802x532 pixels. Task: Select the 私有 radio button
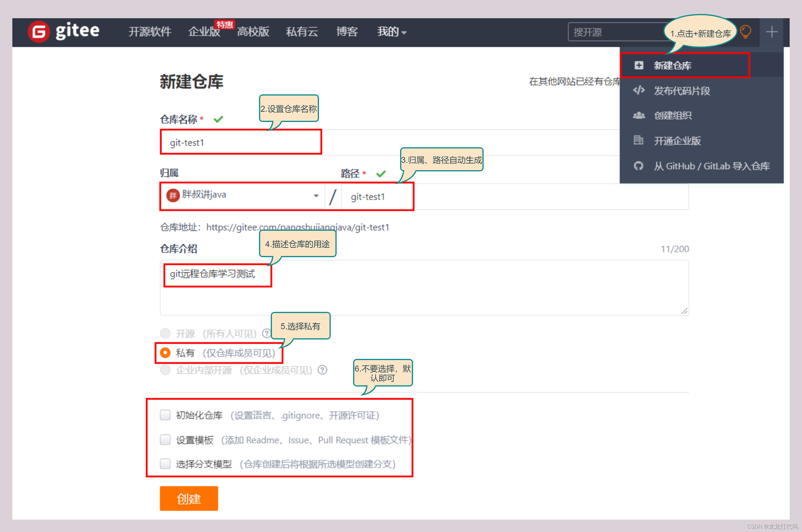tap(165, 353)
